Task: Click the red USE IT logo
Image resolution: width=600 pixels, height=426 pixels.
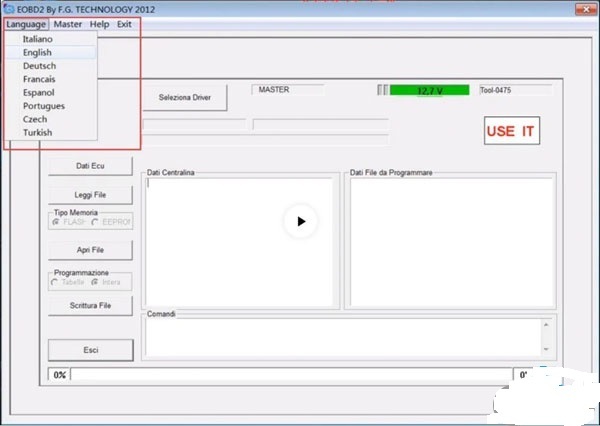Action: click(x=513, y=131)
